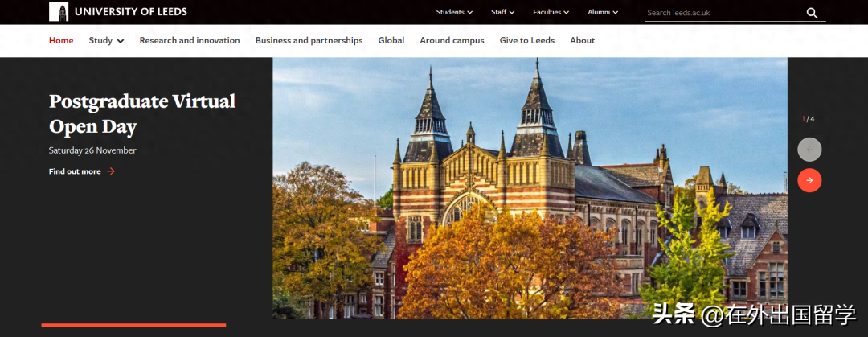This screenshot has width=868, height=337.
Task: Open the Alumni dropdown
Action: click(x=603, y=12)
